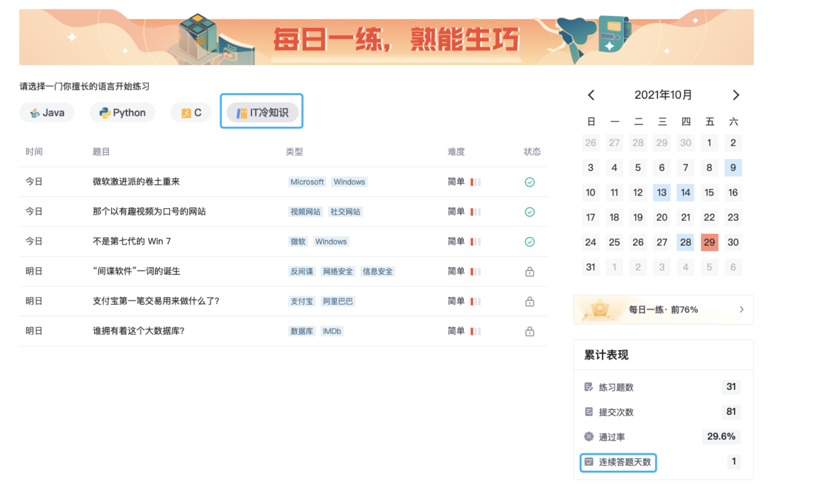Click the 网络安全 tag
The height and width of the screenshot is (504, 813).
pyautogui.click(x=338, y=272)
